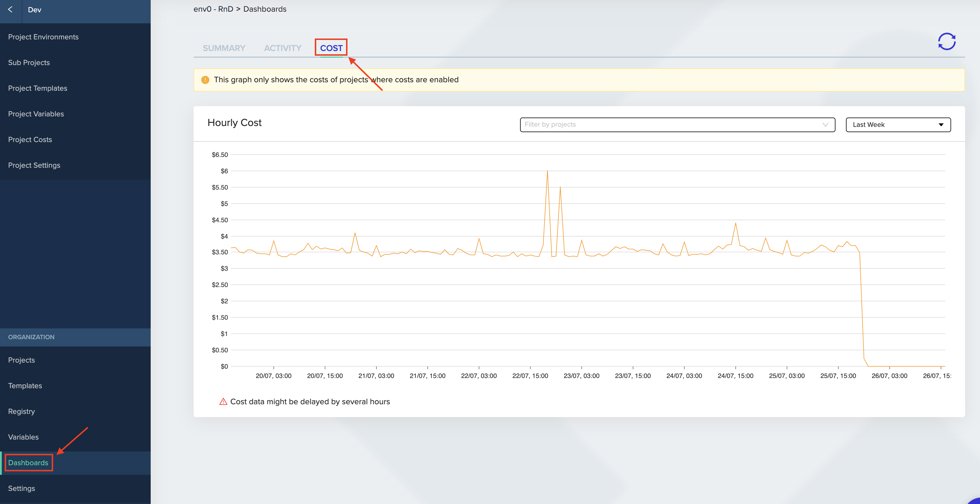Open Project Costs section
Viewport: 980px width, 504px height.
[30, 139]
